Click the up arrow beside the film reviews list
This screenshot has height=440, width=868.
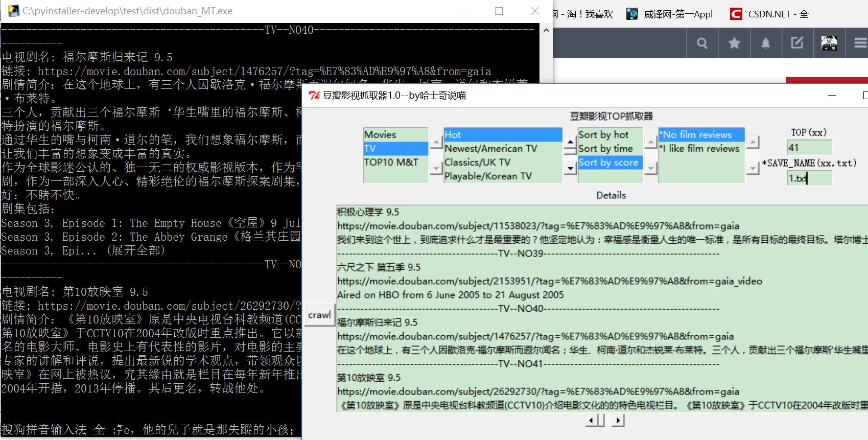click(753, 142)
